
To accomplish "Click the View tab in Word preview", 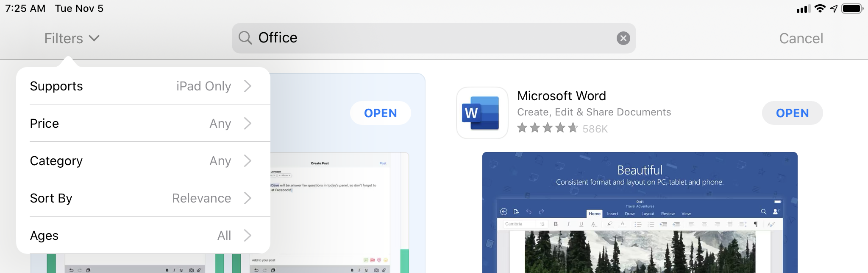I will click(x=686, y=214).
